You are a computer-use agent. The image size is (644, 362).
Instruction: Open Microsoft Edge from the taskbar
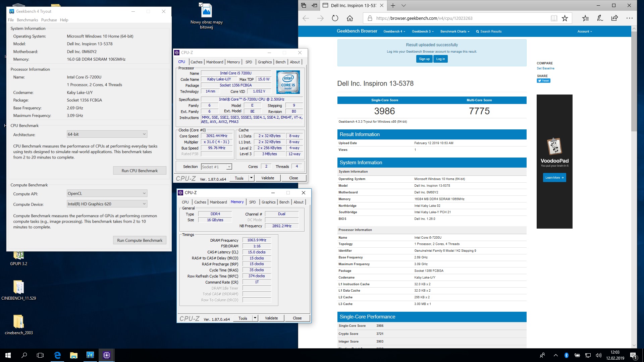click(x=57, y=355)
